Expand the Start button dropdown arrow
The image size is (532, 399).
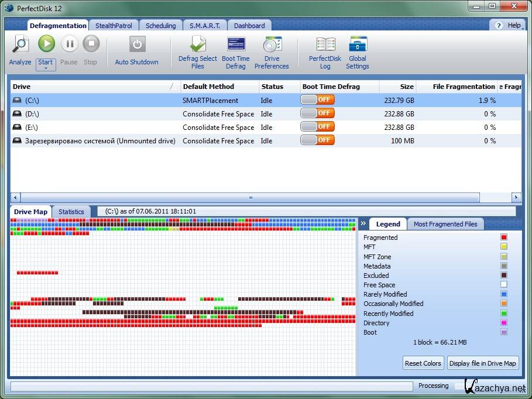[x=46, y=68]
